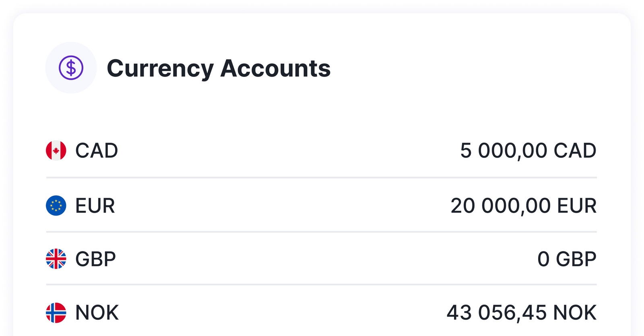Click the Norwegian flag icon
This screenshot has width=644, height=336.
56,313
